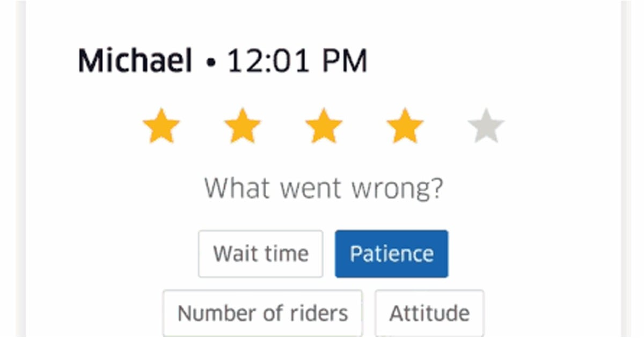Set rating to two stars
Image resolution: width=644 pixels, height=338 pixels.
point(242,127)
